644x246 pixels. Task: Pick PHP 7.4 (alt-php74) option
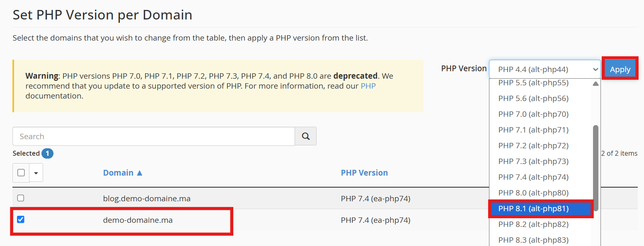(533, 177)
